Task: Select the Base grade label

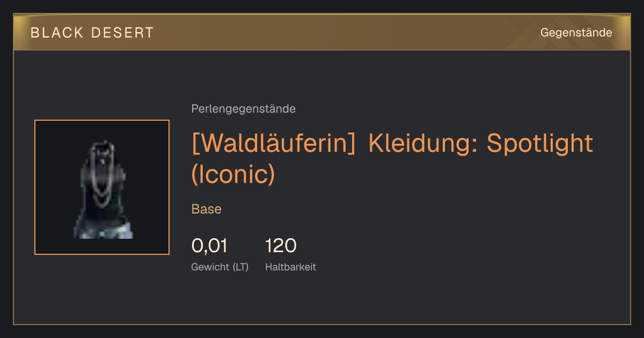Action: click(207, 209)
